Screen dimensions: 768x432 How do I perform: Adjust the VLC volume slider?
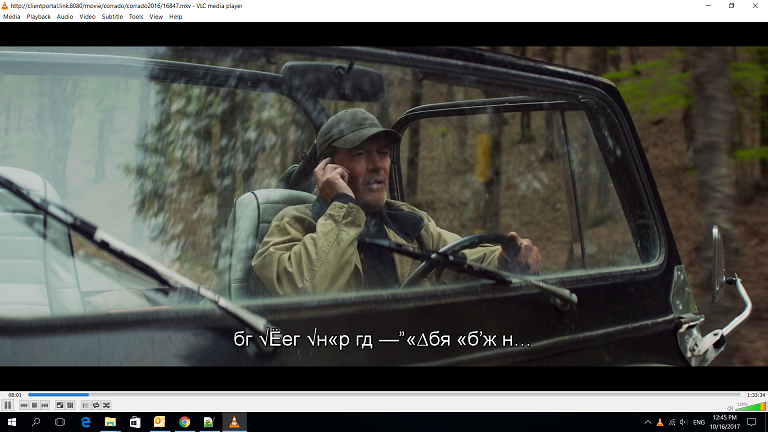pos(750,406)
